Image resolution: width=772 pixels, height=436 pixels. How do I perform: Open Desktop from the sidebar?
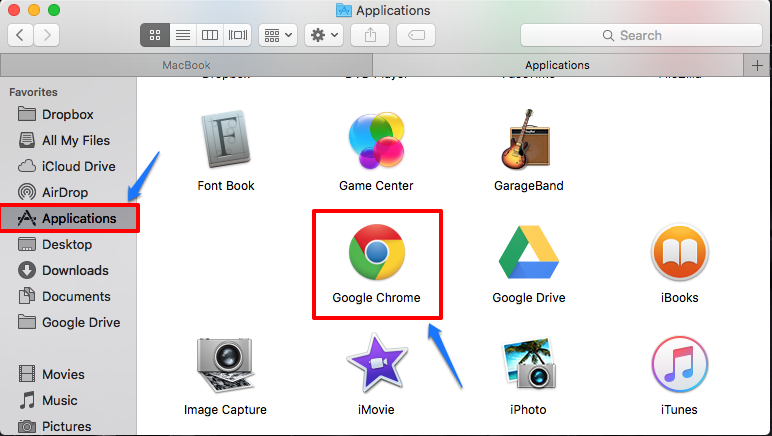pyautogui.click(x=68, y=244)
